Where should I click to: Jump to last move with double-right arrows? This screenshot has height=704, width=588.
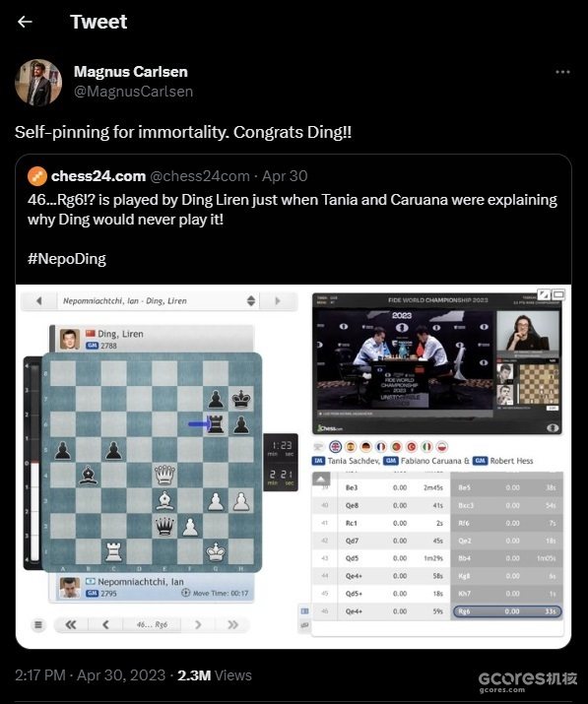(232, 624)
